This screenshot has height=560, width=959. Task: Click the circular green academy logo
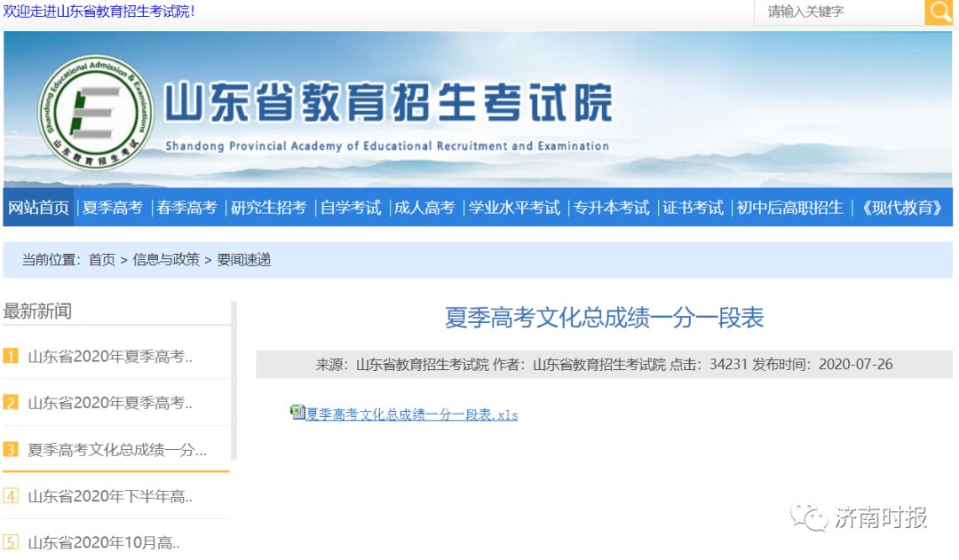click(x=96, y=113)
